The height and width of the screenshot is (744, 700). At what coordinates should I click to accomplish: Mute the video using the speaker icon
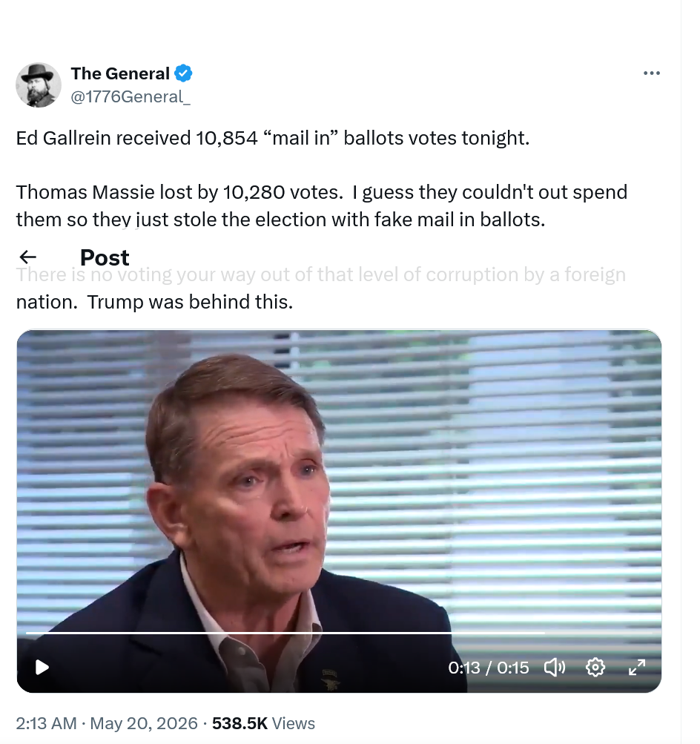(555, 667)
